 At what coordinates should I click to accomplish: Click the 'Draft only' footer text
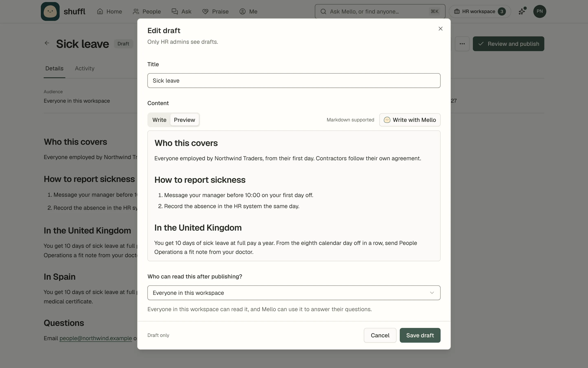(x=158, y=335)
